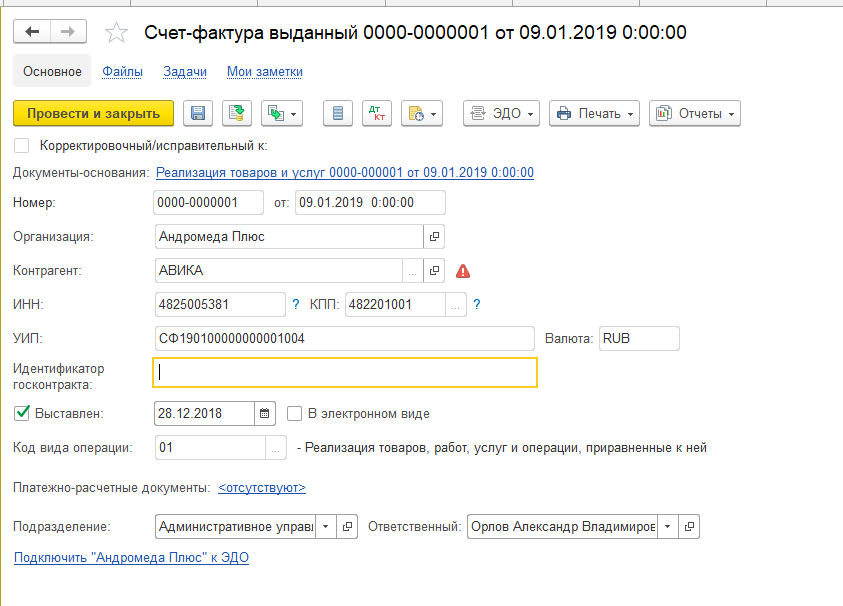The image size is (843, 606).
Task: Open the reminders dropdown with clock icon
Action: [422, 113]
